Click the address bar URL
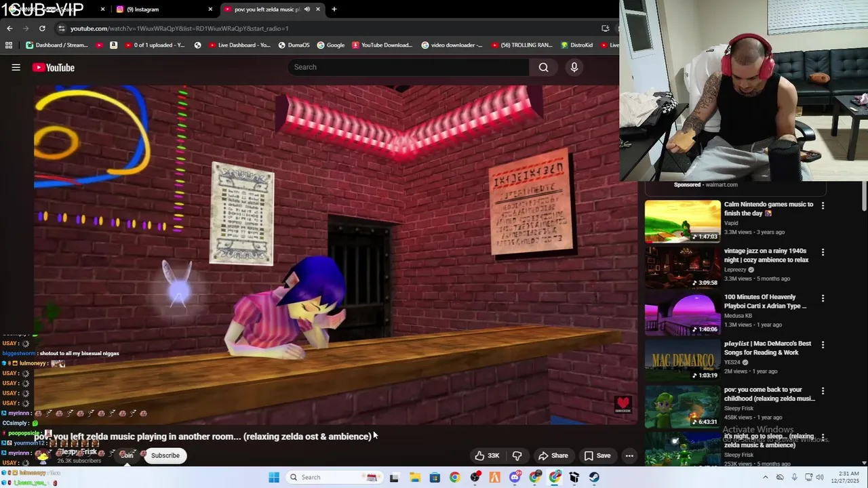 [x=179, y=28]
